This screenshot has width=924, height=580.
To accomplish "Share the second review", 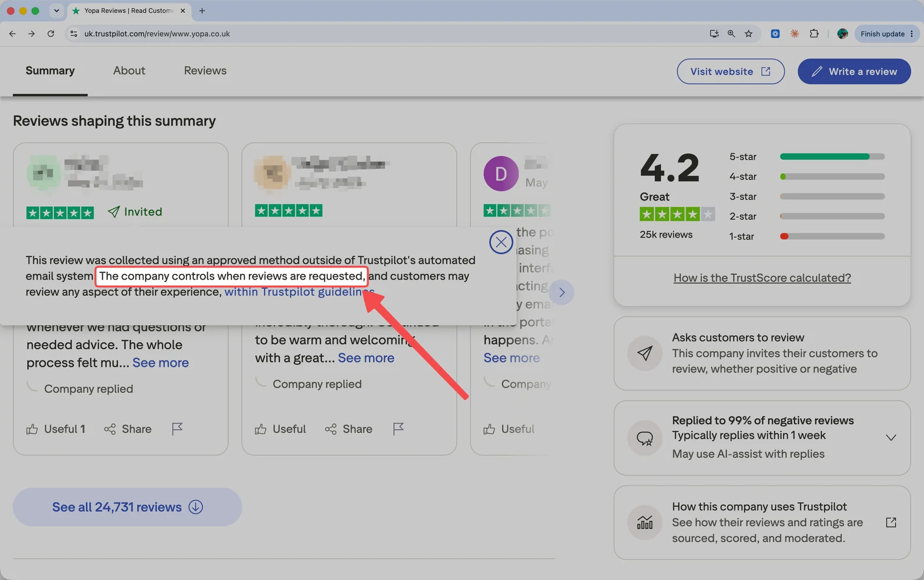I will coord(348,429).
